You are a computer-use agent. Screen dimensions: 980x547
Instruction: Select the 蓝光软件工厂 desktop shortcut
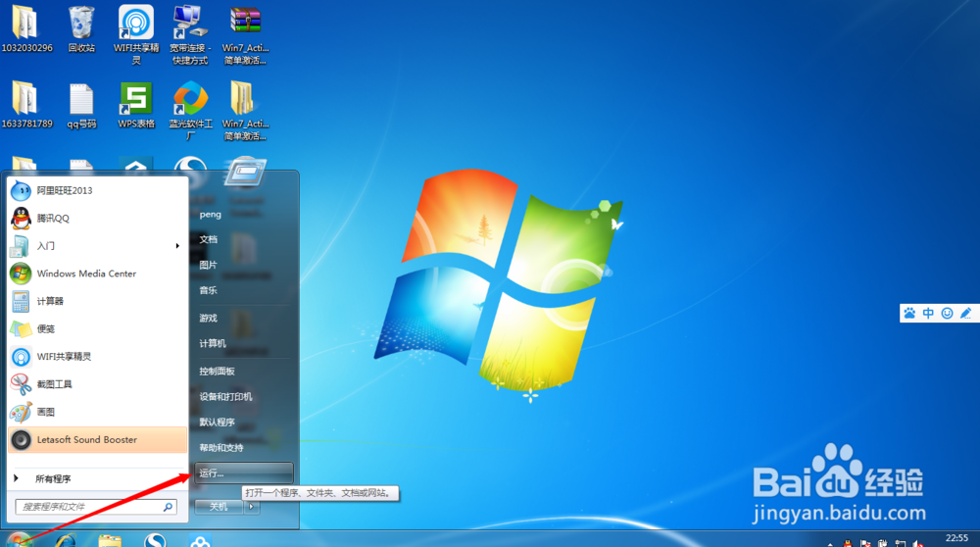point(190,111)
